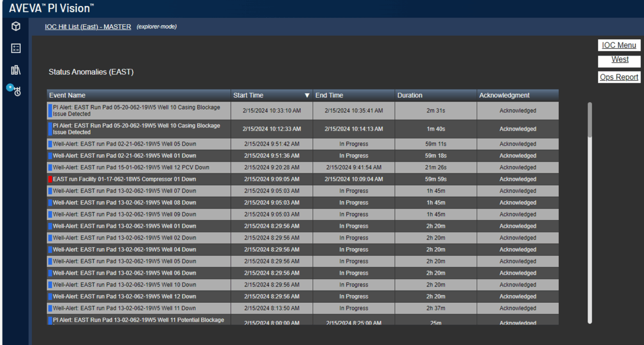Sort table by Duration column header
This screenshot has height=345, width=644.
click(x=410, y=96)
